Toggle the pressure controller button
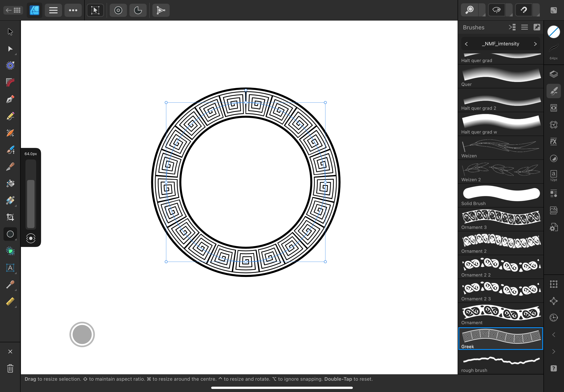Viewport: 564px width, 392px height. [x=31, y=238]
